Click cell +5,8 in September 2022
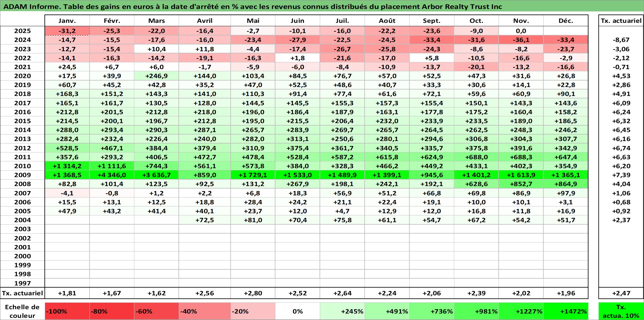 click(x=432, y=58)
